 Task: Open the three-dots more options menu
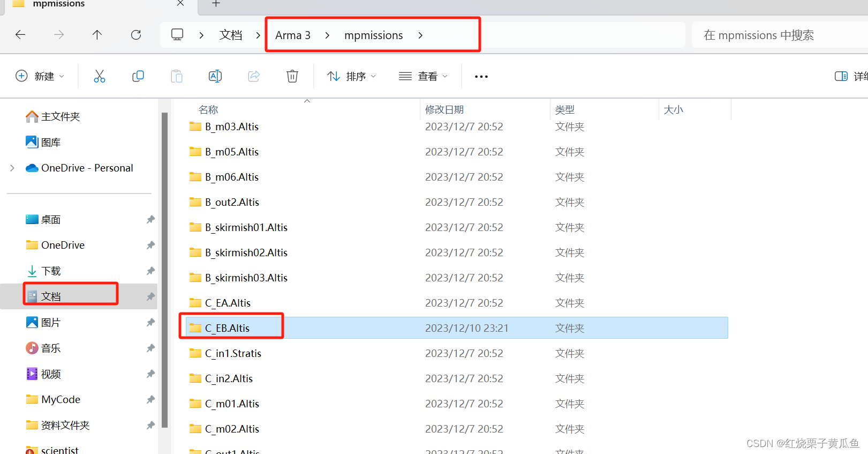tap(481, 77)
